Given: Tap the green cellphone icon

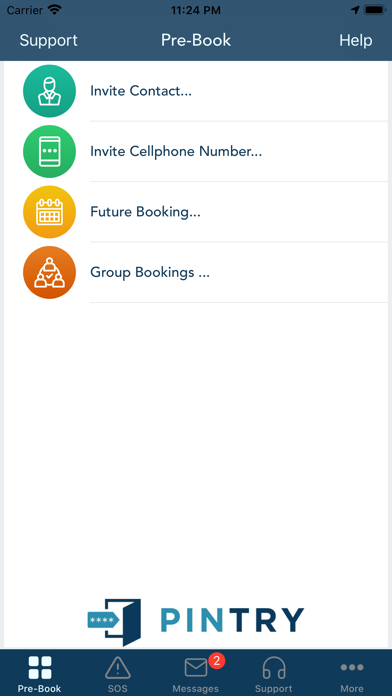Looking at the screenshot, I should tap(49, 151).
